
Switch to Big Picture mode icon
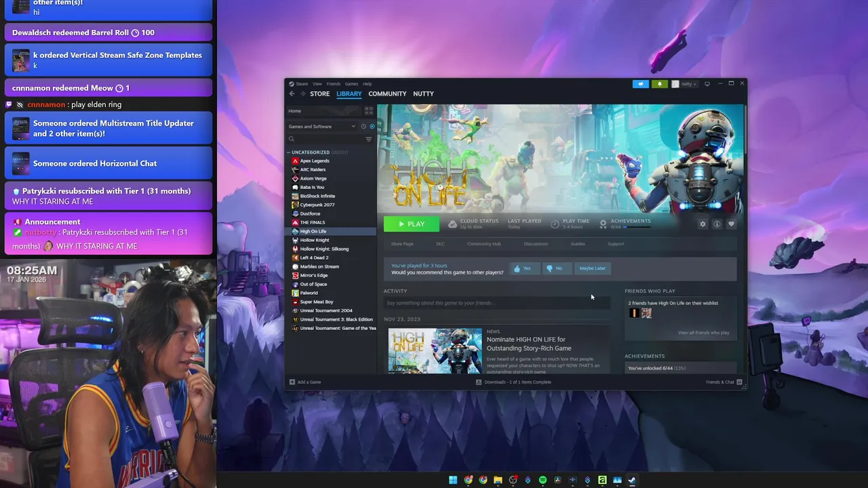(x=707, y=84)
